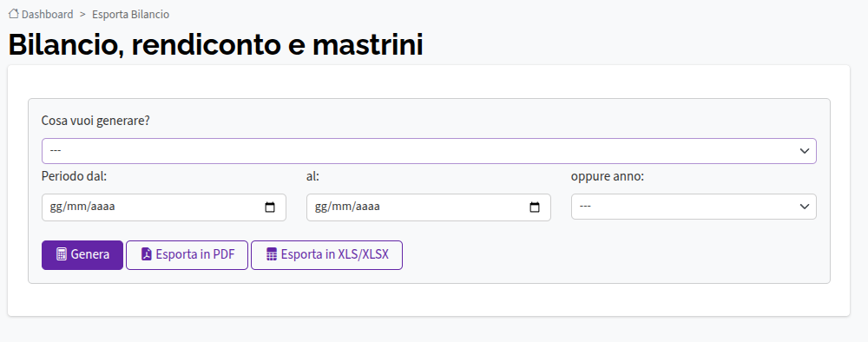The image size is (868, 342).
Task: Open the 'oppure anno' year dropdown
Action: [694, 207]
